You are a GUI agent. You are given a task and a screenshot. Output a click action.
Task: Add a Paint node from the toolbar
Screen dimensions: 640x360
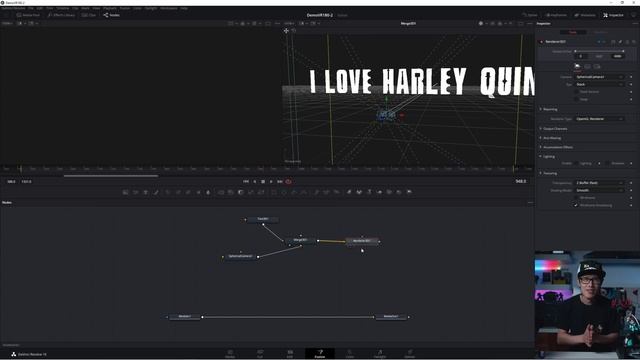click(156, 192)
